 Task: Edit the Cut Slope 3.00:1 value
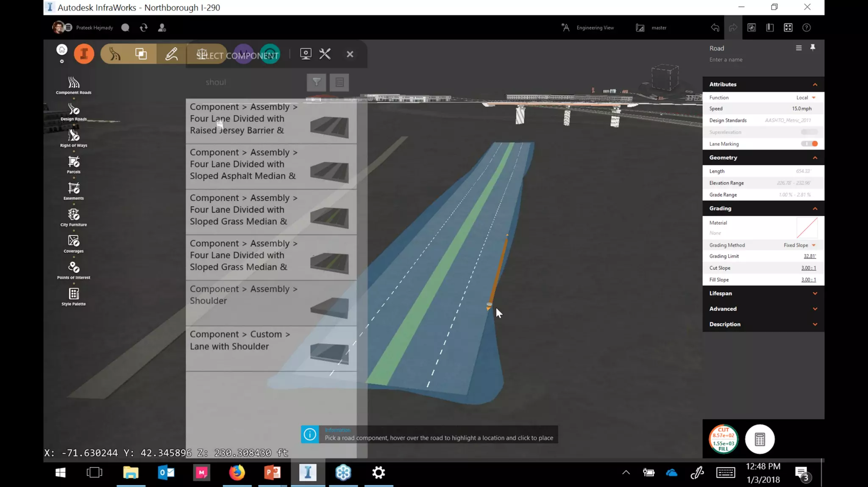pos(808,268)
